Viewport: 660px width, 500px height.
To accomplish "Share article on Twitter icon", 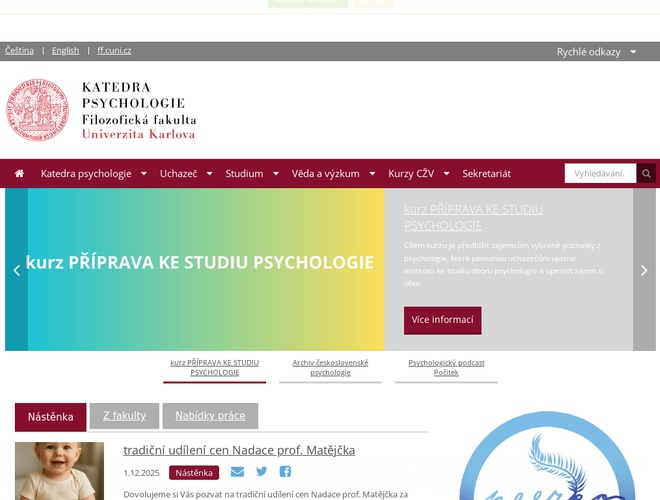I will (x=261, y=472).
